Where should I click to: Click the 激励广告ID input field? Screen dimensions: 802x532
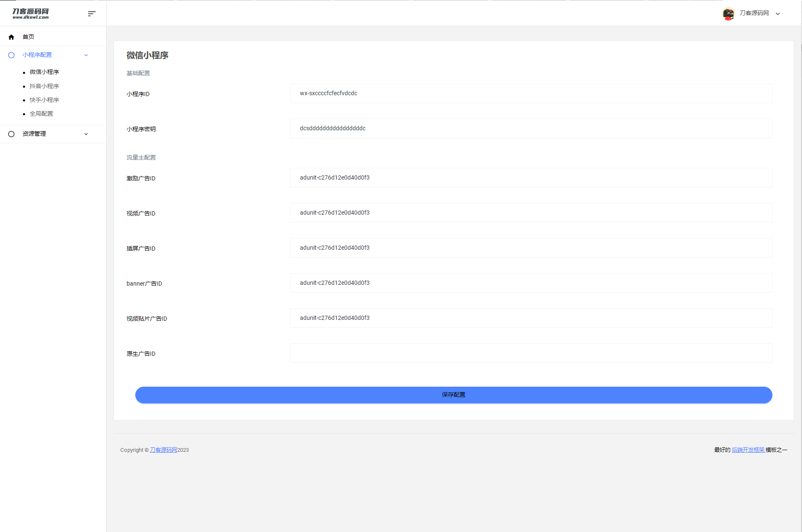click(531, 178)
